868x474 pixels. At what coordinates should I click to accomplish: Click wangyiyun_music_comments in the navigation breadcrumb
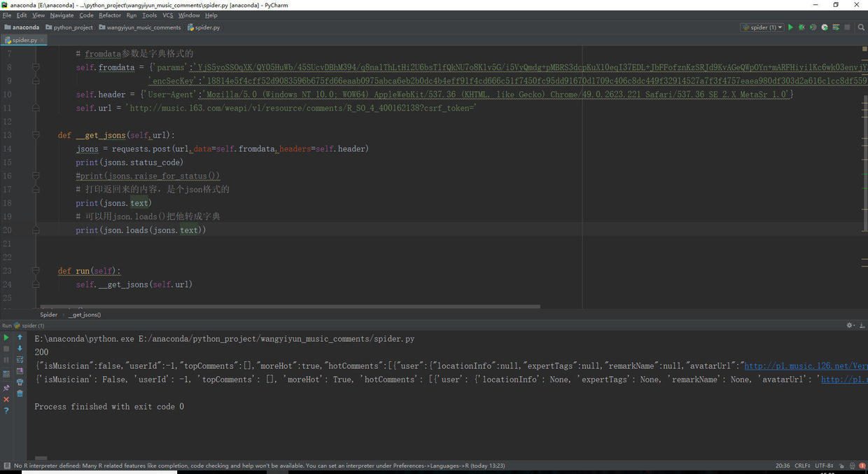tap(143, 27)
